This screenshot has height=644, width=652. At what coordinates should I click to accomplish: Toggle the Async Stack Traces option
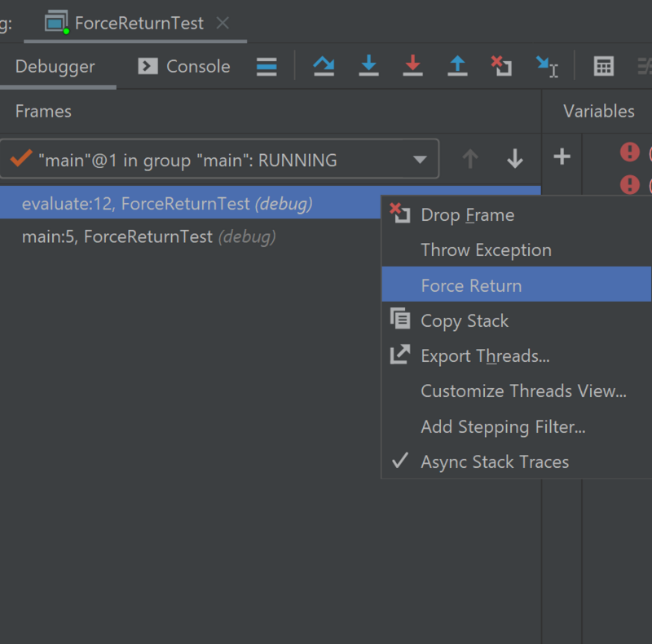[495, 461]
